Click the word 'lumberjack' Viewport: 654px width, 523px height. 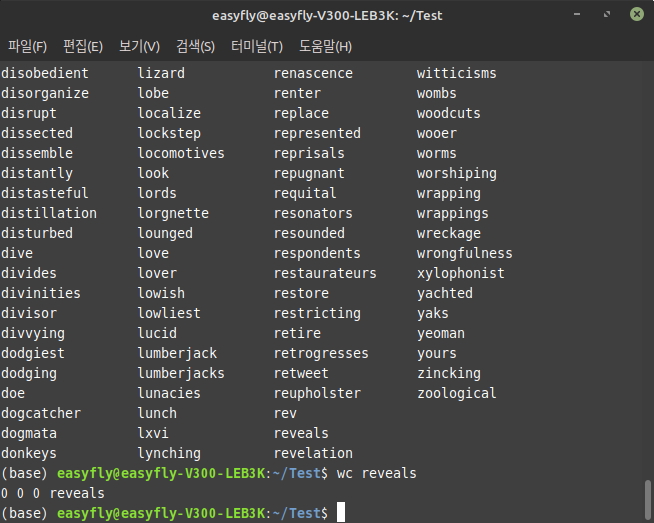pyautogui.click(x=177, y=354)
